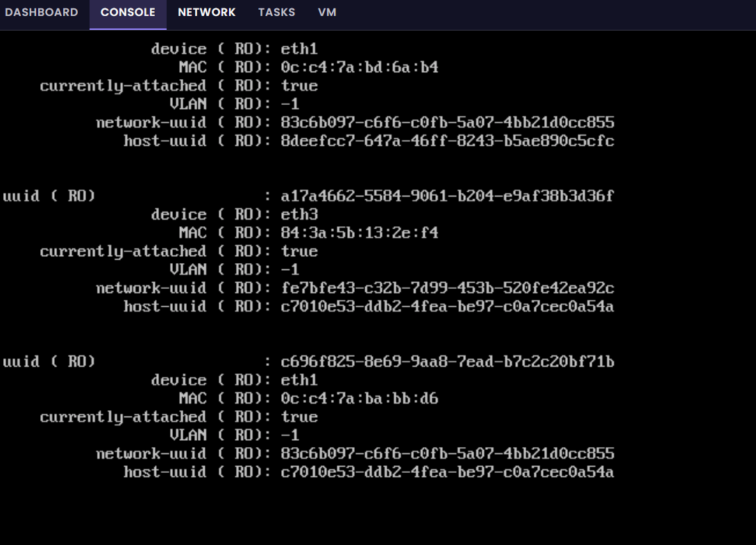
Task: Click network-uuid starting with fe7bfe43
Action: click(x=448, y=288)
